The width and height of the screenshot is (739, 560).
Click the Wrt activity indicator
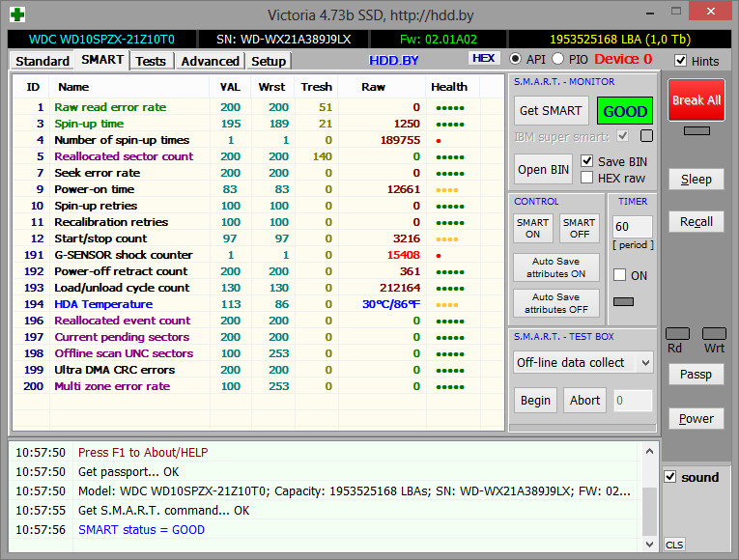[x=714, y=334]
